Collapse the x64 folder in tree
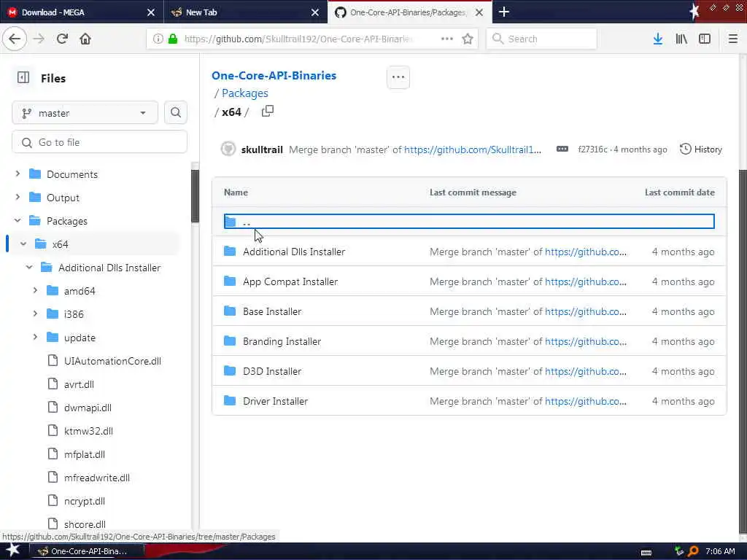This screenshot has width=747, height=560. [23, 244]
